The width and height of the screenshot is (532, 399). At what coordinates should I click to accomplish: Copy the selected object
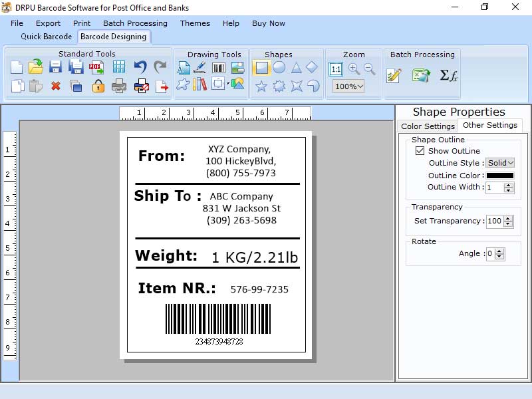(18, 86)
